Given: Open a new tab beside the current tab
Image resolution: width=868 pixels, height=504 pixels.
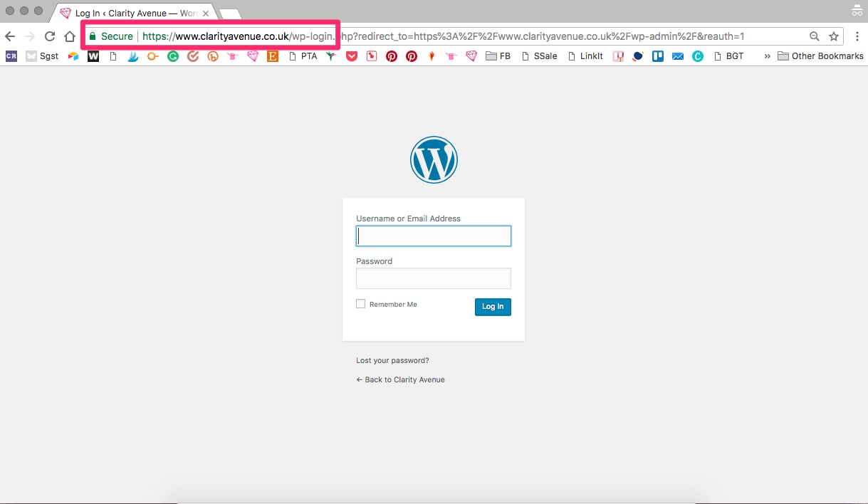Looking at the screenshot, I should click(x=230, y=14).
